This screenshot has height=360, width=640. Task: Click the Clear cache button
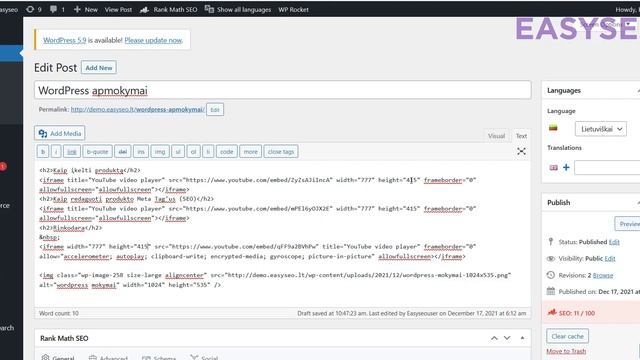(567, 336)
